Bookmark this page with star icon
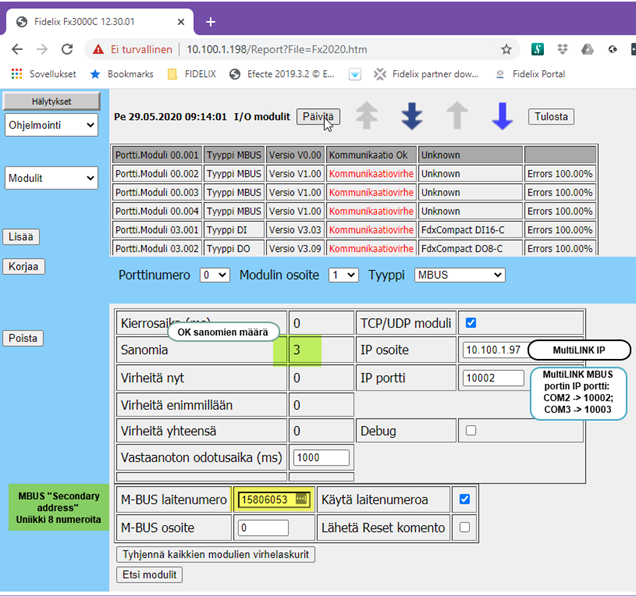 tap(506, 49)
